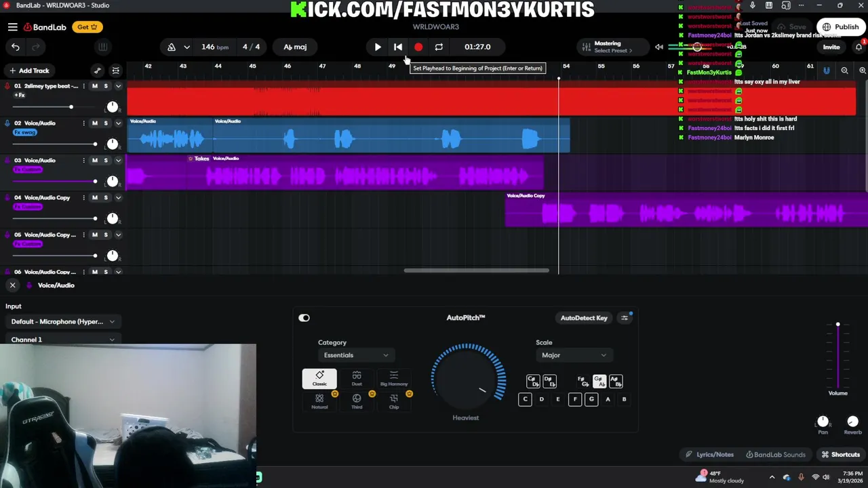Open the A♭ maj key selector
868x488 pixels.
point(295,47)
